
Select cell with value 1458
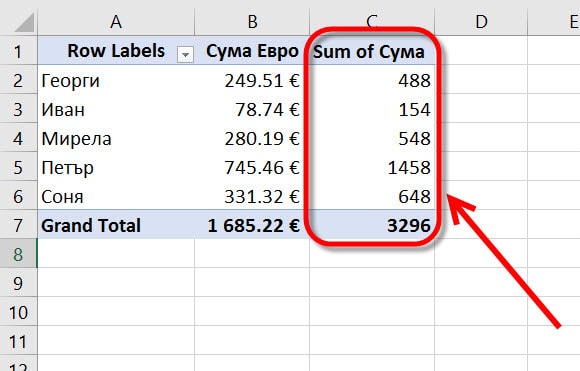372,167
